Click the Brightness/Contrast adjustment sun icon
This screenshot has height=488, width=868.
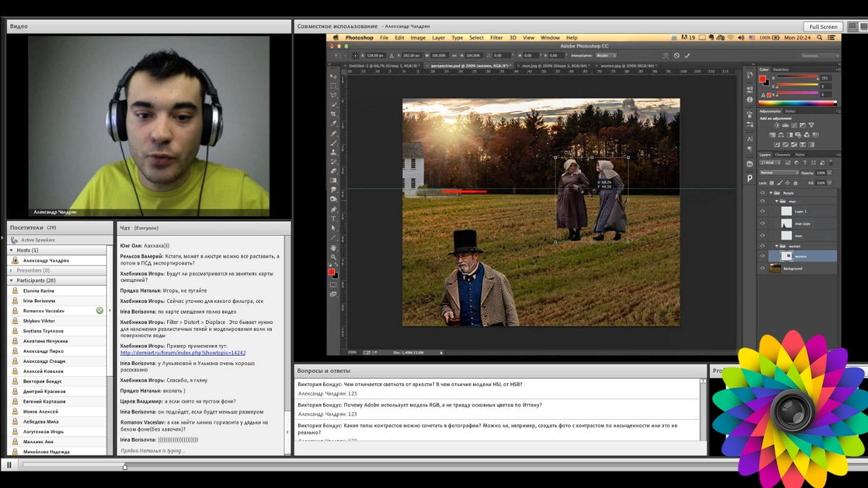pyautogui.click(x=776, y=125)
